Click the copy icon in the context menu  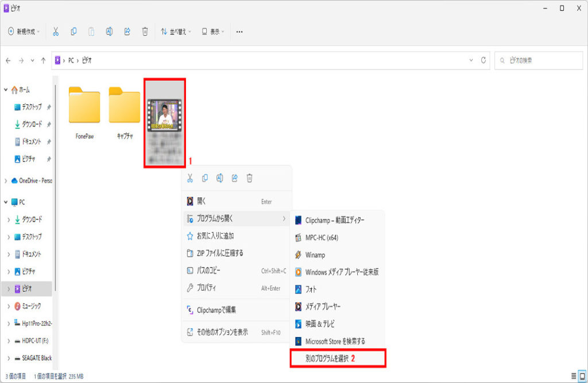204,179
